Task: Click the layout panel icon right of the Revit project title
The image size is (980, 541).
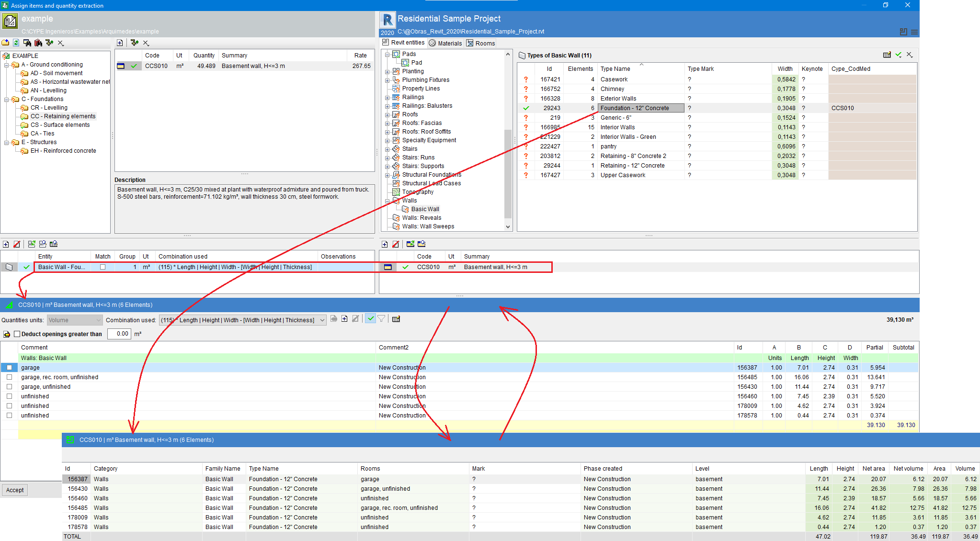Action: click(903, 32)
